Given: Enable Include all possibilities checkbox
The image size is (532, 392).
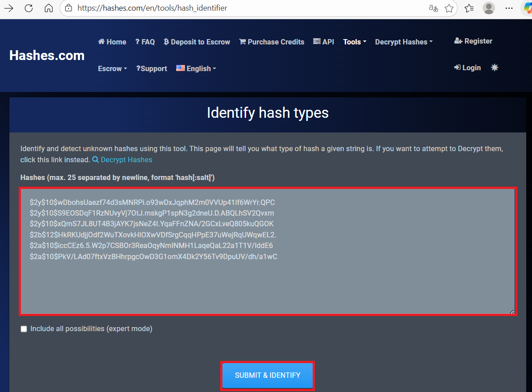Looking at the screenshot, I should coord(24,329).
